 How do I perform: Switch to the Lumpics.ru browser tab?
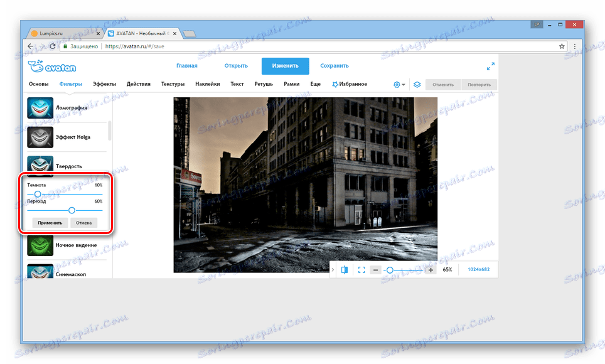(64, 34)
